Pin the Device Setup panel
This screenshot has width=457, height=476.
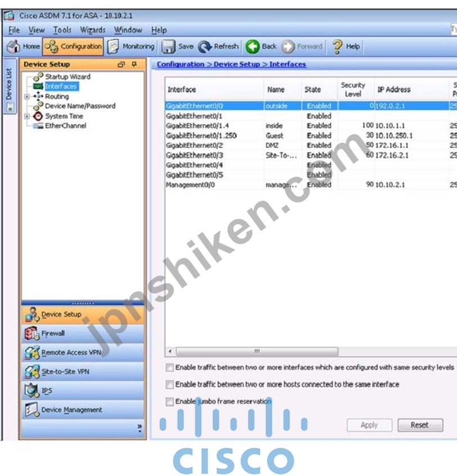click(x=134, y=64)
